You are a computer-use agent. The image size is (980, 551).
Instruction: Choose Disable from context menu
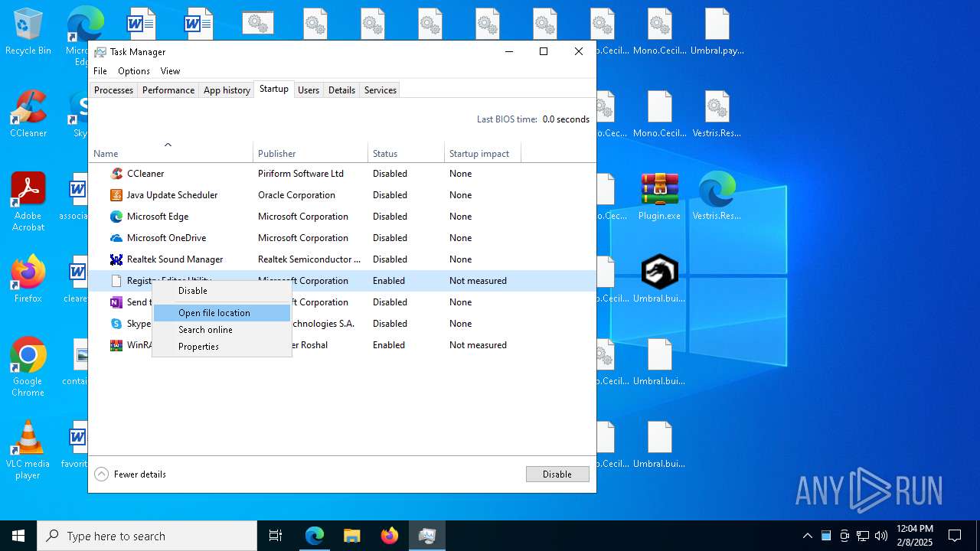(222, 291)
